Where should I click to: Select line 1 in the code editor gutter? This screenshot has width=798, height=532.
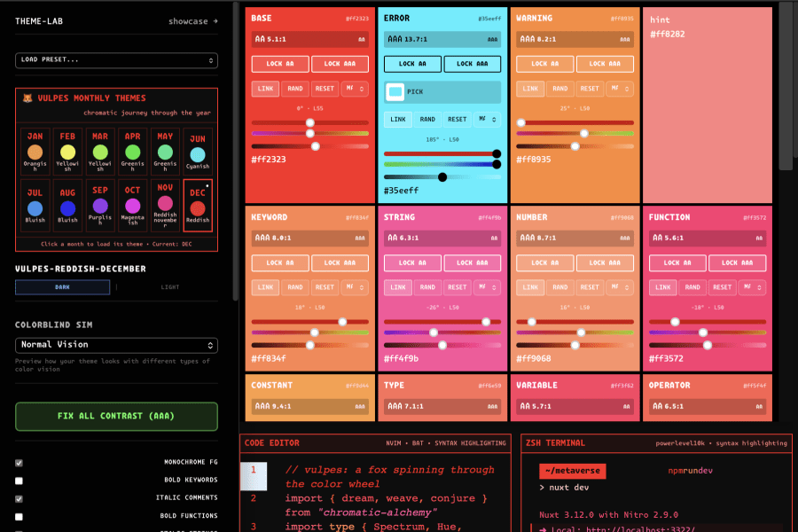[254, 475]
